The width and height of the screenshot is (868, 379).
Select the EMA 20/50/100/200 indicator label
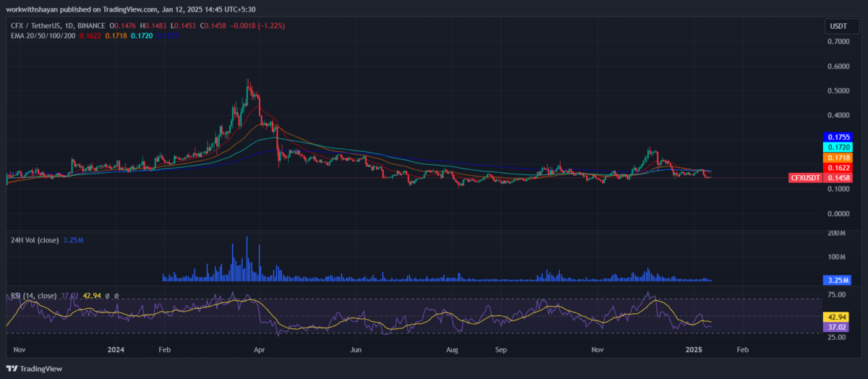click(40, 34)
